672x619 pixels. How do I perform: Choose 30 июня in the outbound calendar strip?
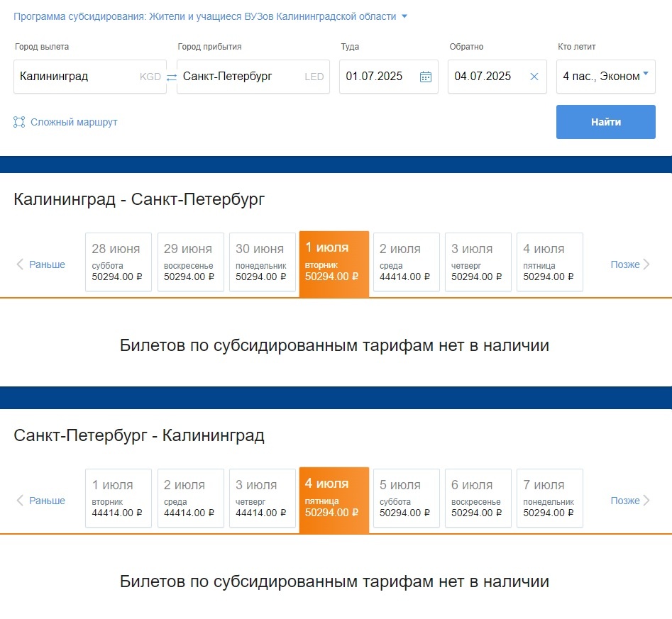click(261, 262)
